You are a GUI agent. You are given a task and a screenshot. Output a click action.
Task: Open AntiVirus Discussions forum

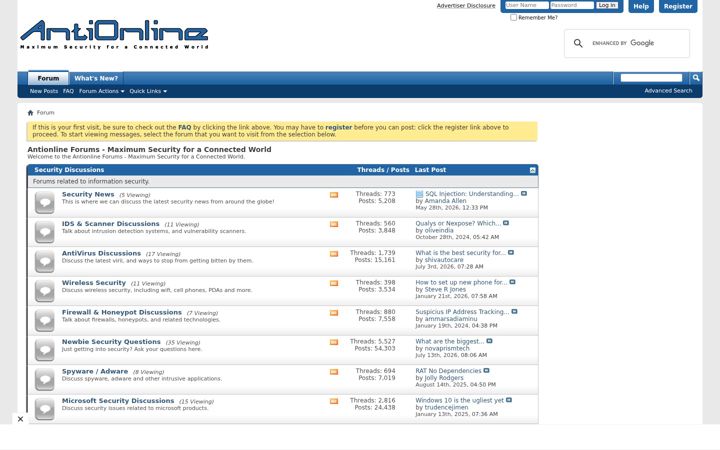[101, 253]
